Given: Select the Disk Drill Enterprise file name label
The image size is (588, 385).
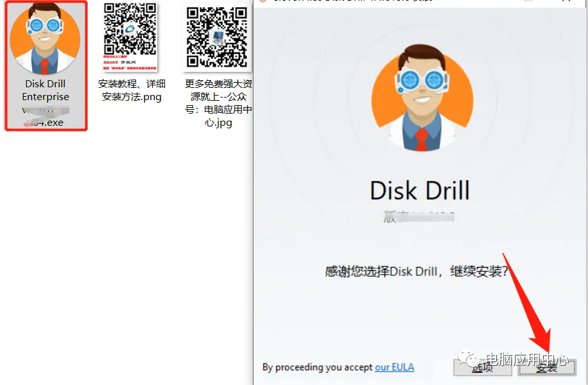Looking at the screenshot, I should (x=46, y=103).
